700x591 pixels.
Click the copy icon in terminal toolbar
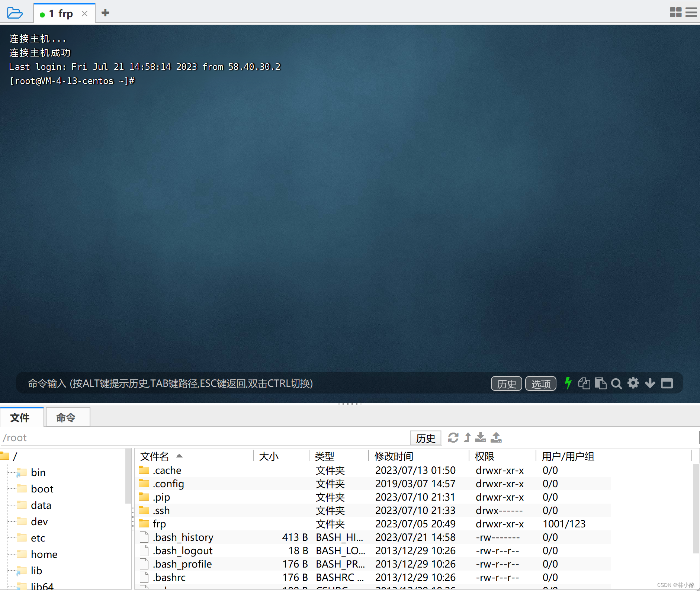point(584,383)
